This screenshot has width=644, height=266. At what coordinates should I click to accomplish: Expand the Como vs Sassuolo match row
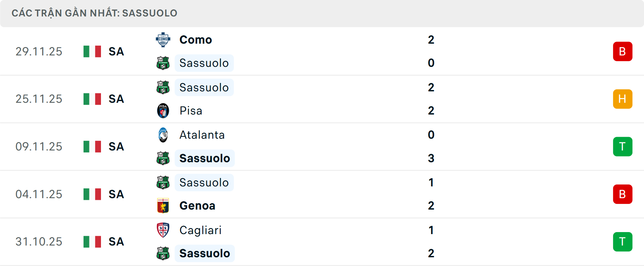coord(322,51)
